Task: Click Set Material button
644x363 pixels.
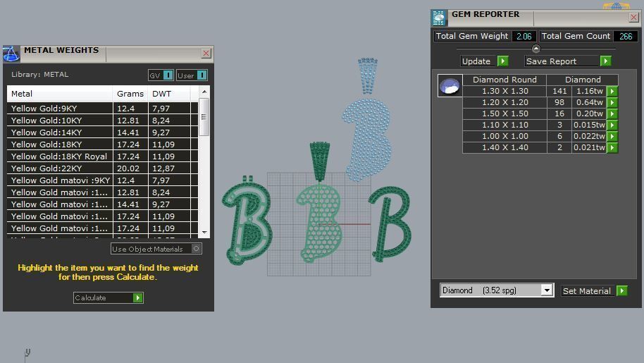Action: (595, 290)
